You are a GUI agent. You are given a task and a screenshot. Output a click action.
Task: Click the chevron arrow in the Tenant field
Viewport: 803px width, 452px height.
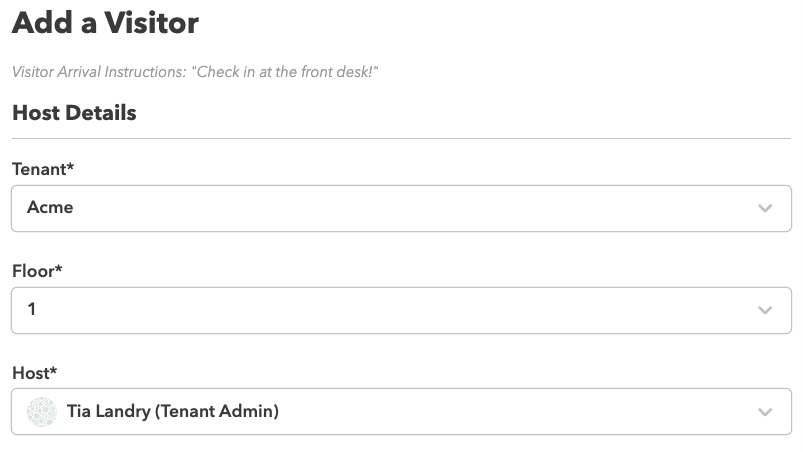[x=765, y=208]
